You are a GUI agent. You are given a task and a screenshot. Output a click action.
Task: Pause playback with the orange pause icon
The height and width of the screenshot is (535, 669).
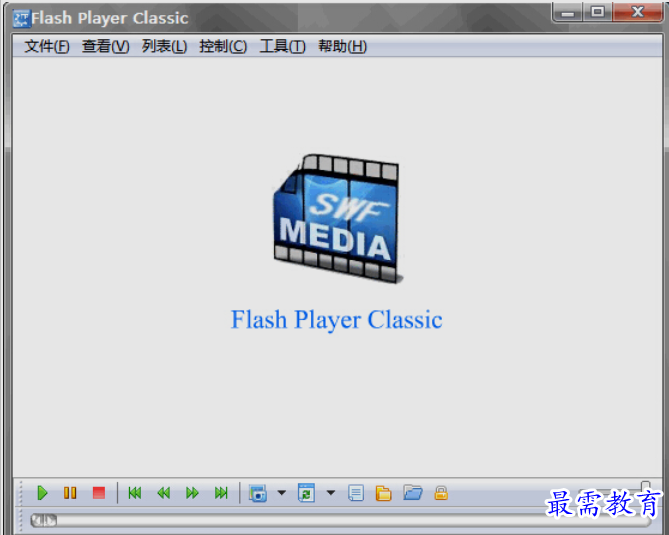click(70, 493)
